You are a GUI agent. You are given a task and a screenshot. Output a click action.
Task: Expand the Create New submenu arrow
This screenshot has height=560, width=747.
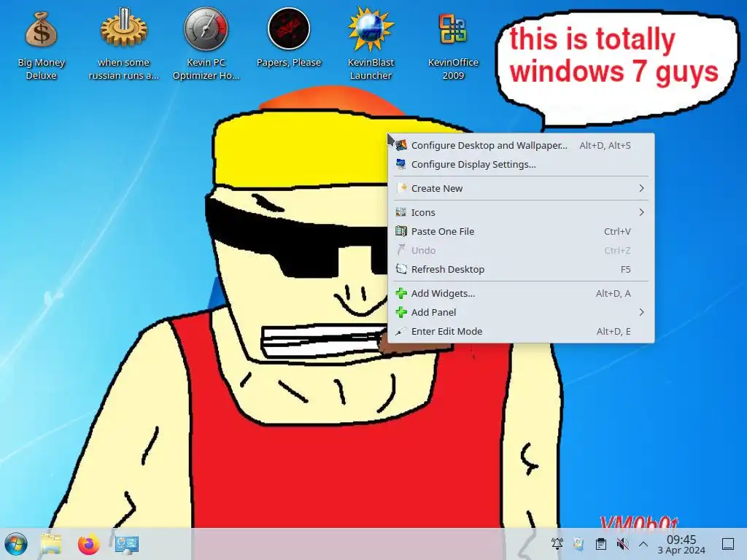pyautogui.click(x=642, y=188)
